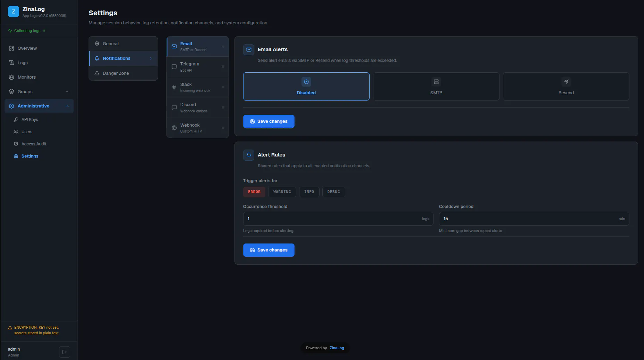Toggle the WARNING trigger level
644x360 pixels.
tap(282, 192)
